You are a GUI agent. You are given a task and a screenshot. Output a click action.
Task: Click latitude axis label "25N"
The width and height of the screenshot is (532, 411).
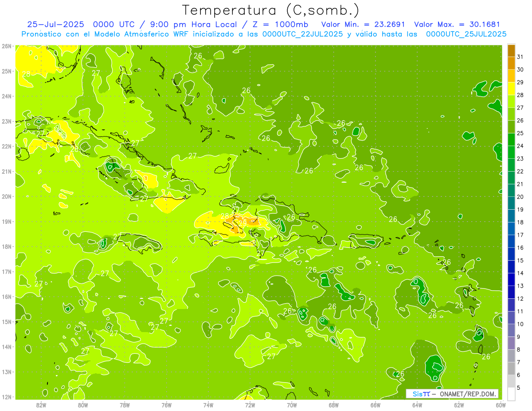click(7, 71)
